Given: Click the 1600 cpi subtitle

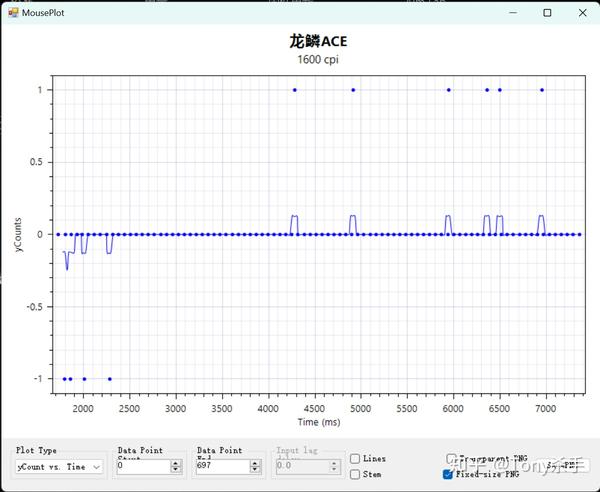Looking at the screenshot, I should point(318,60).
